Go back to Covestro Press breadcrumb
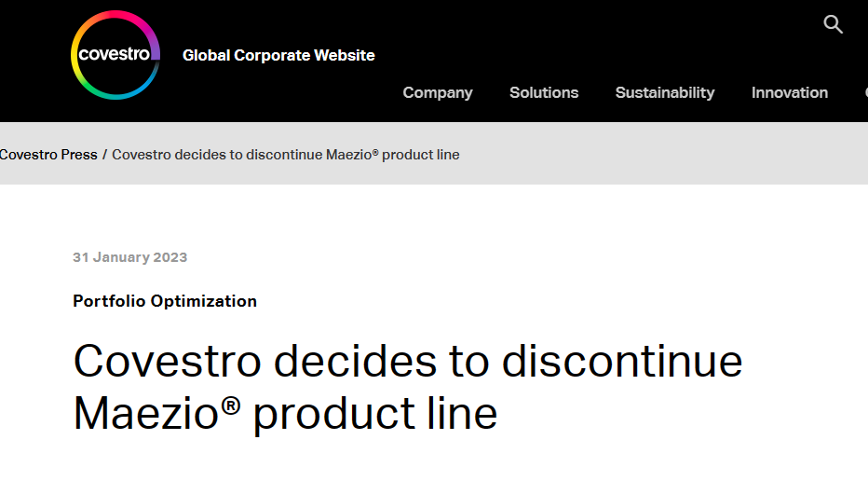Viewport: 868px width, 481px height. pos(48,155)
